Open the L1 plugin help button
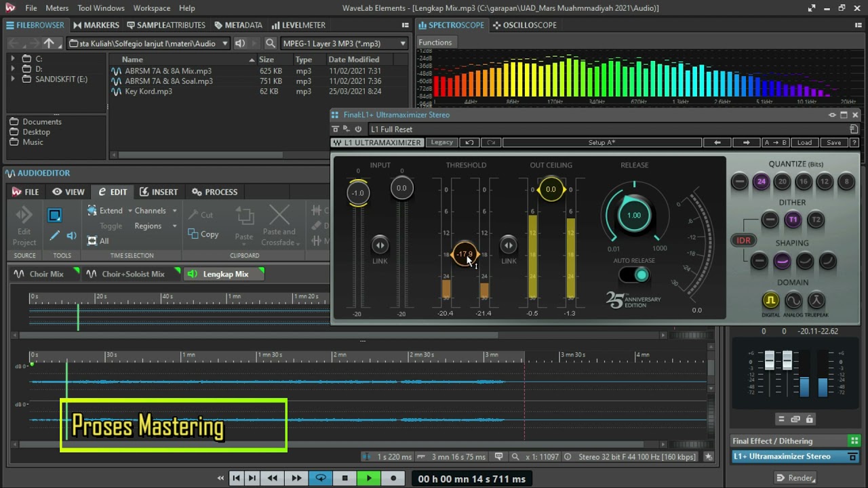 pos(854,143)
